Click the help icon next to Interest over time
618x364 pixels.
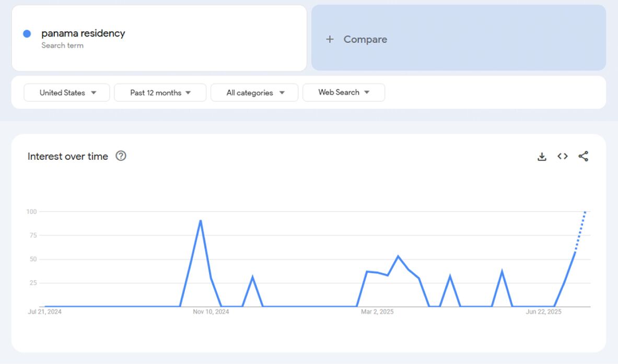click(121, 156)
